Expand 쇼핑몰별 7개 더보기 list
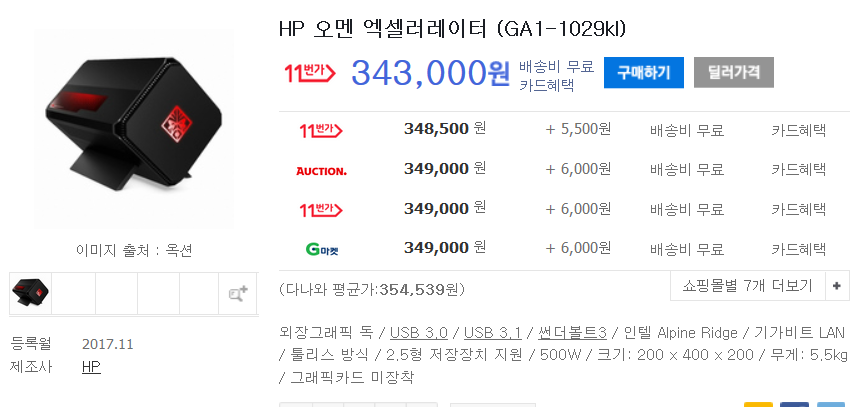856x407 pixels. click(x=747, y=286)
